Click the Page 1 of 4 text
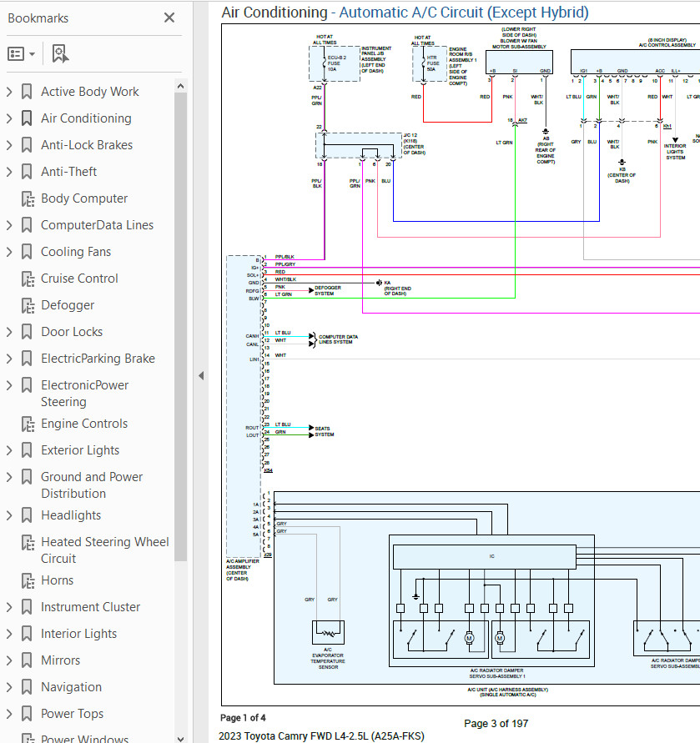 coord(243,718)
